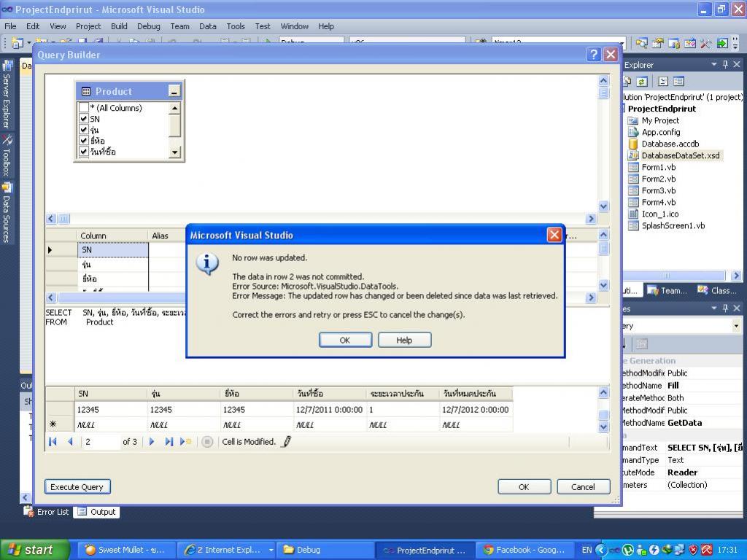Screen dimensions: 747x560
Task: Open the Data menu
Action: [208, 26]
